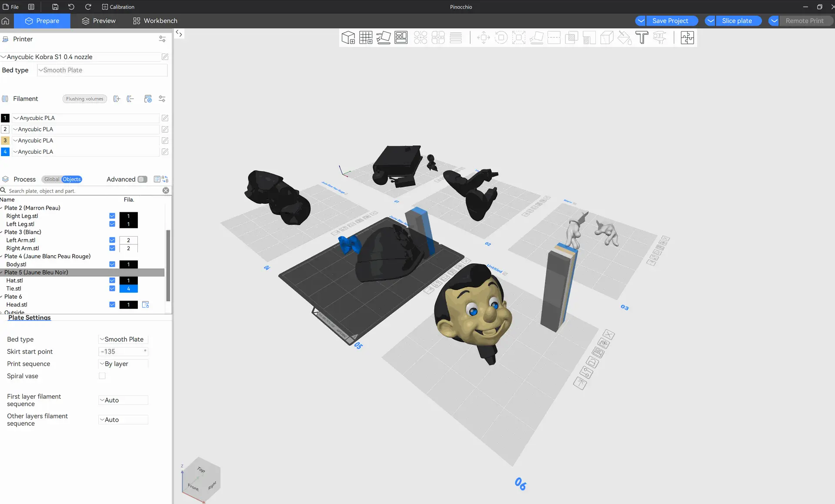Select the Text shape tool

tap(642, 38)
